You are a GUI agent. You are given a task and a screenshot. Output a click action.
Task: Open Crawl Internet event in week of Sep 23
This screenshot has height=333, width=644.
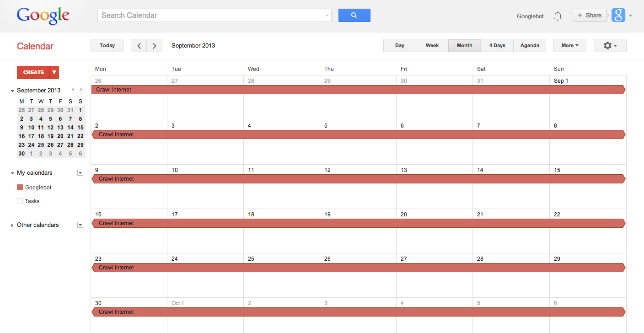pos(359,268)
